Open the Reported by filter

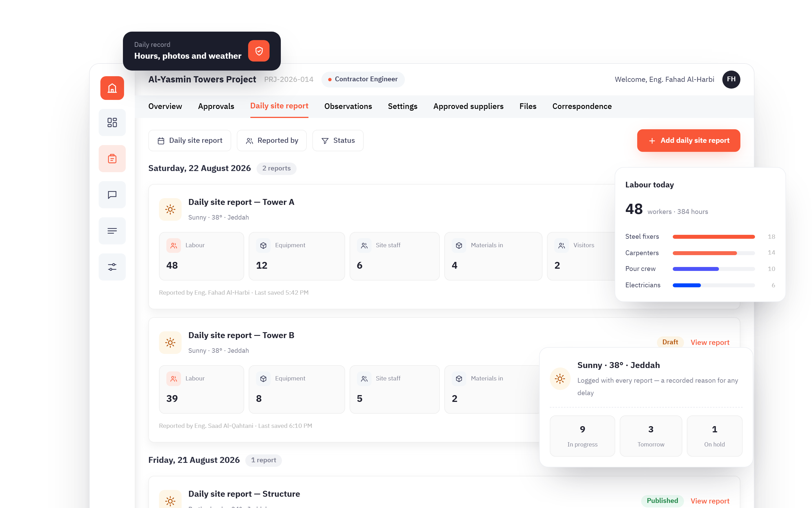(272, 141)
